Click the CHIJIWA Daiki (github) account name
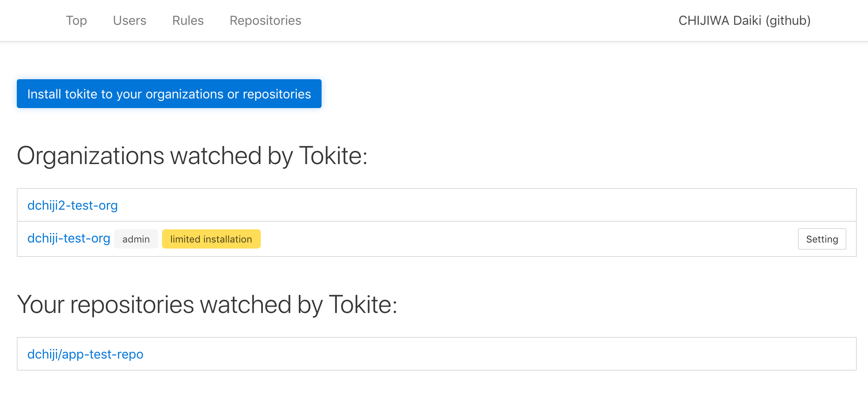 (x=744, y=20)
